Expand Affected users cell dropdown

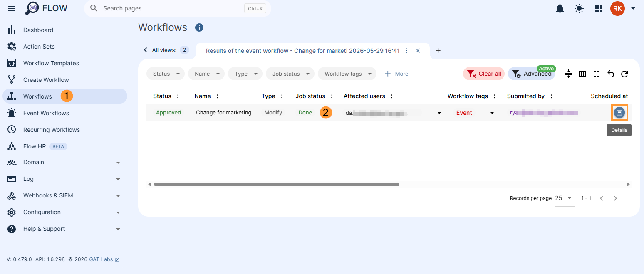coord(439,113)
